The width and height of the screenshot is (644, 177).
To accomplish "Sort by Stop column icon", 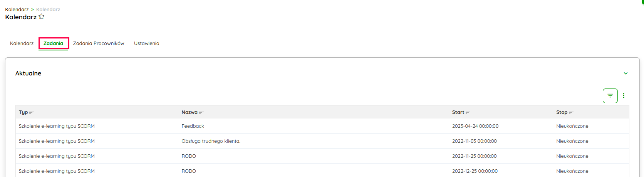I will [571, 112].
